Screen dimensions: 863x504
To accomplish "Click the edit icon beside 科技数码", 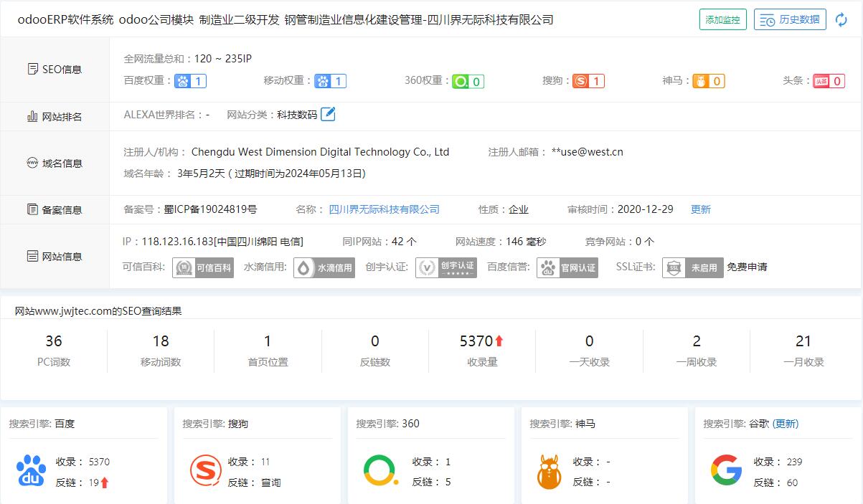I will tap(328, 114).
